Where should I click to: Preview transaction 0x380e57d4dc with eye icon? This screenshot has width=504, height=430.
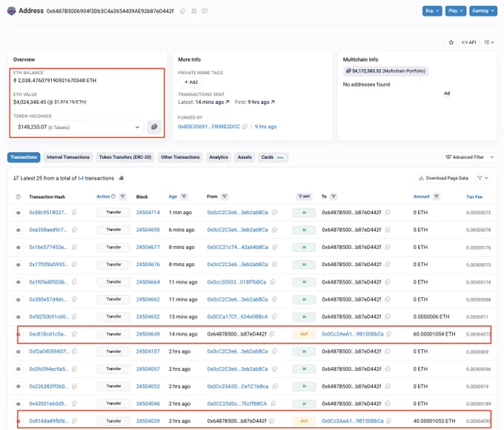pyautogui.click(x=19, y=300)
